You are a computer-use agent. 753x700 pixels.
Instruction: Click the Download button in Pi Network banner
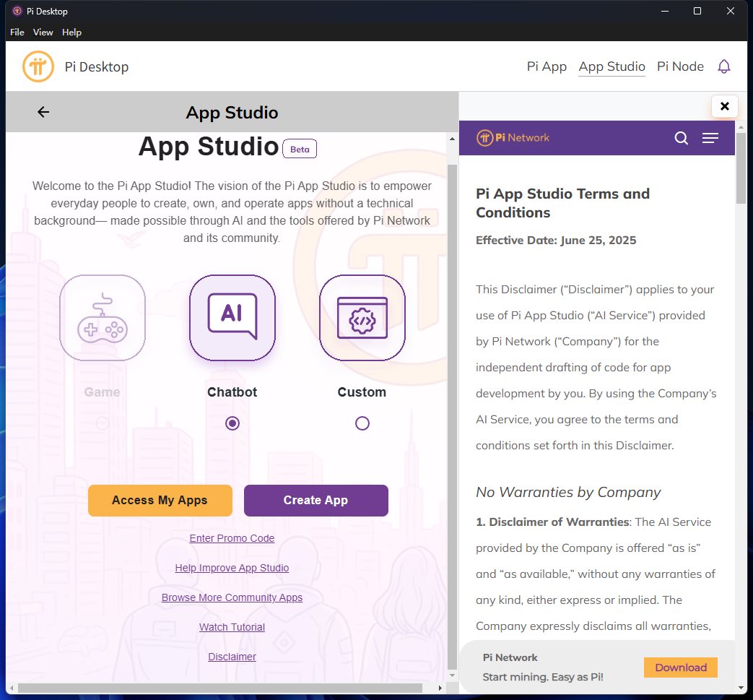[681, 667]
